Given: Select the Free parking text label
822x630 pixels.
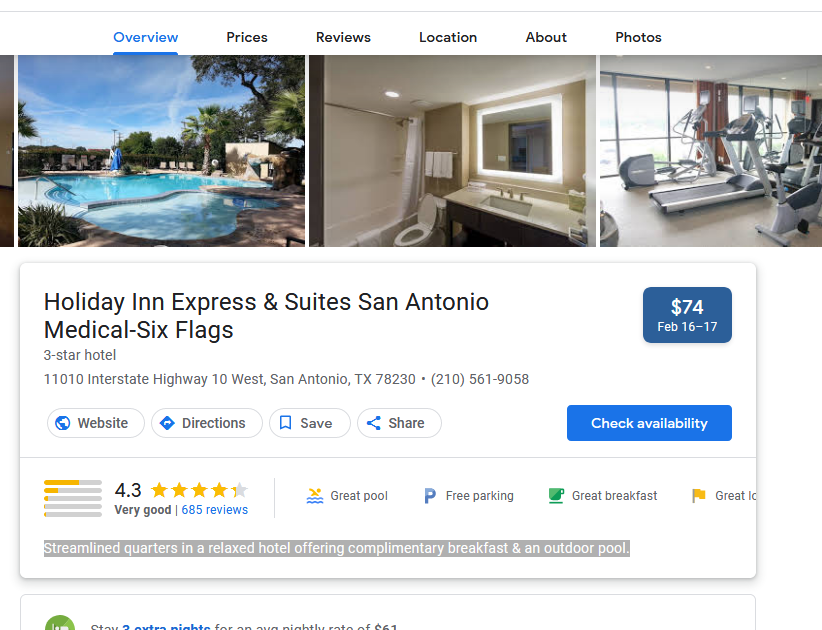Looking at the screenshot, I should pyautogui.click(x=480, y=496).
